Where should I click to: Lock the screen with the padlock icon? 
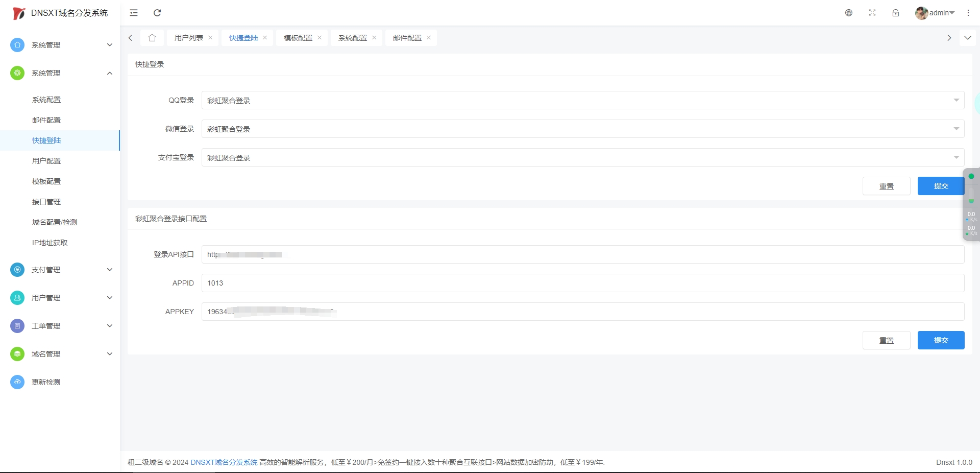896,13
